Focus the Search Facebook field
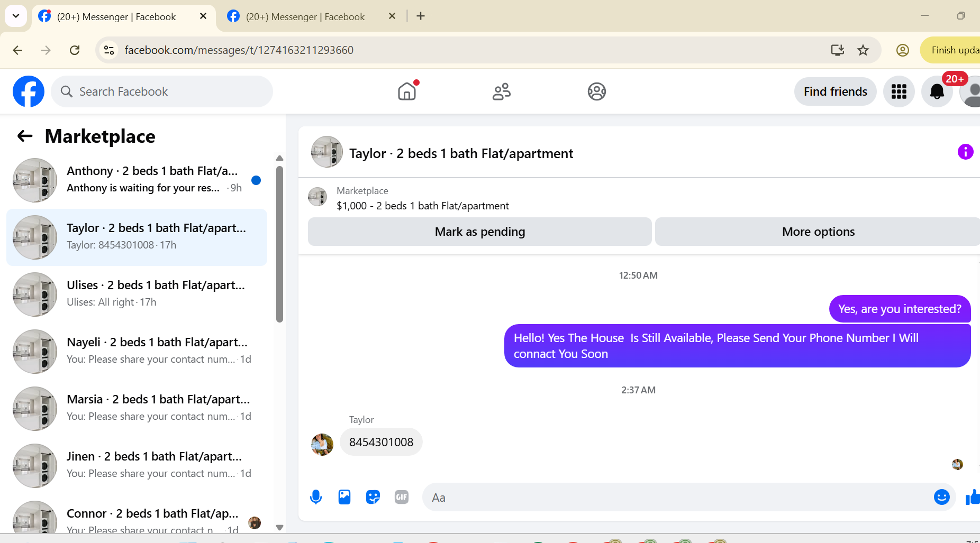Viewport: 980px width, 543px height. 162,91
